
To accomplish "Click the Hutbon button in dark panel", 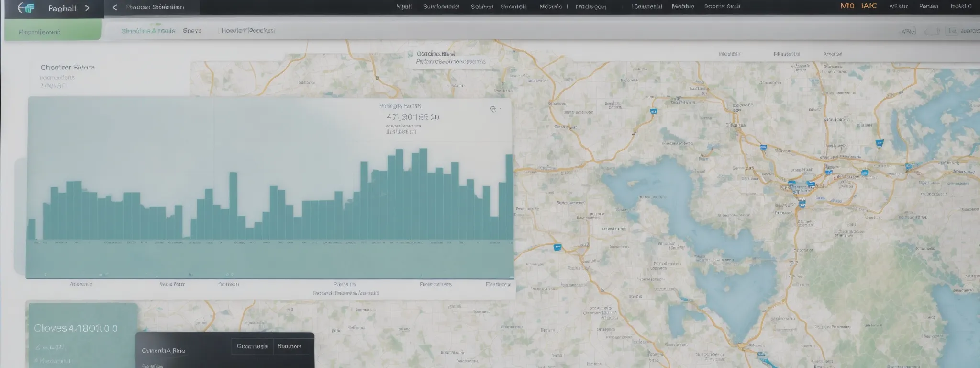I will [289, 346].
